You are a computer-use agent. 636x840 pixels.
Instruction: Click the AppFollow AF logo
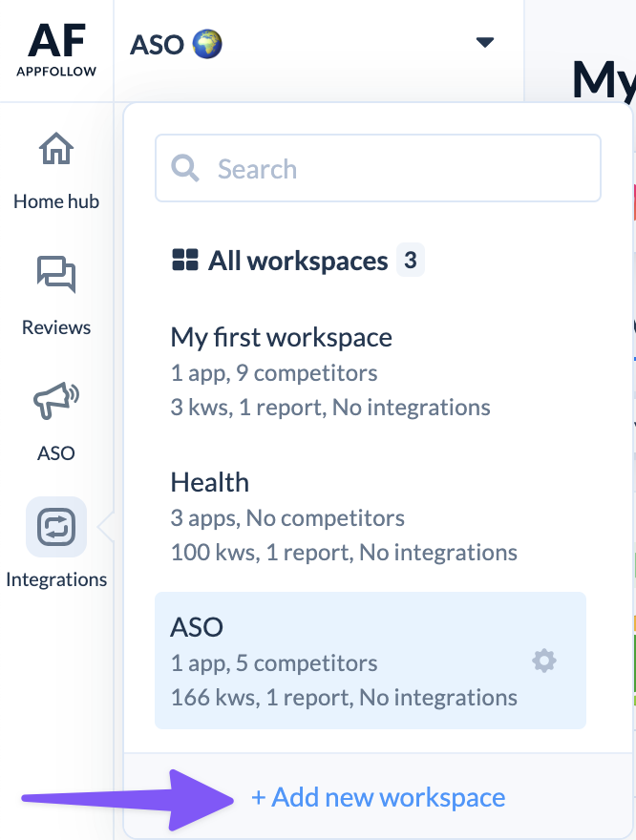(x=56, y=50)
